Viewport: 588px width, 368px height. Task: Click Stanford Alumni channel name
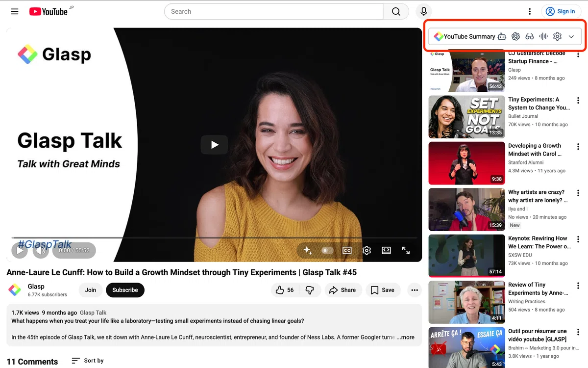point(526,162)
